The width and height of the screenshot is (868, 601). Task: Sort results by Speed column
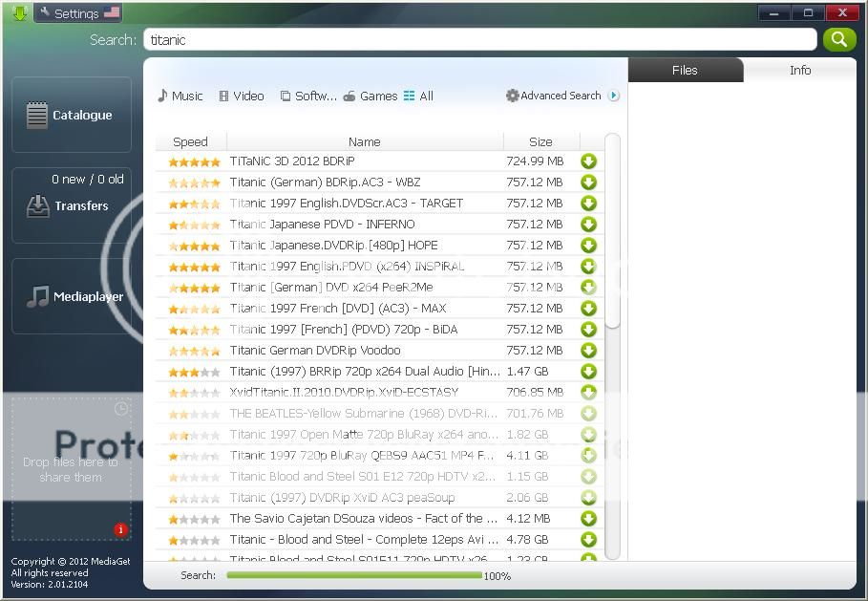tap(190, 141)
